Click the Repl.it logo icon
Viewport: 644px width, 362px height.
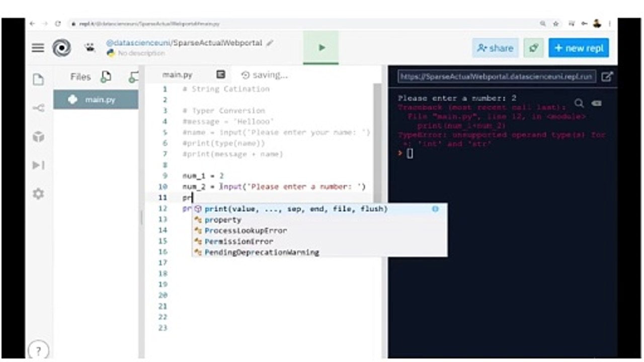point(62,48)
